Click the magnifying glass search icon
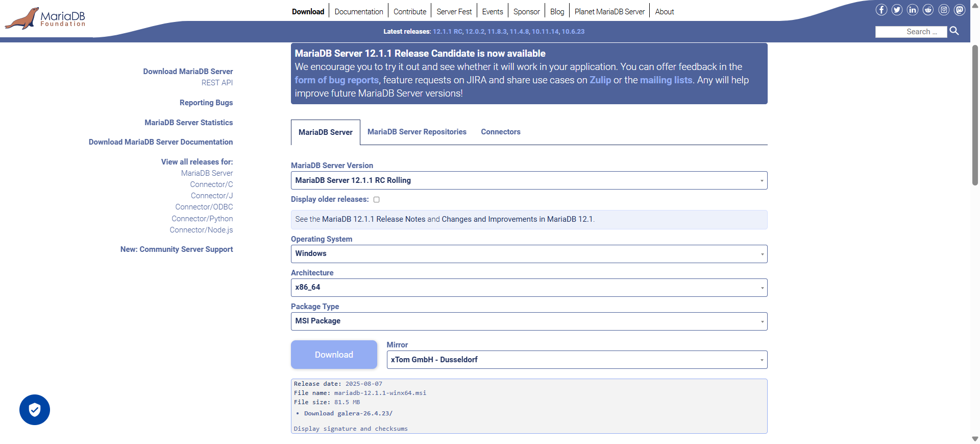Image resolution: width=980 pixels, height=444 pixels. tap(954, 31)
